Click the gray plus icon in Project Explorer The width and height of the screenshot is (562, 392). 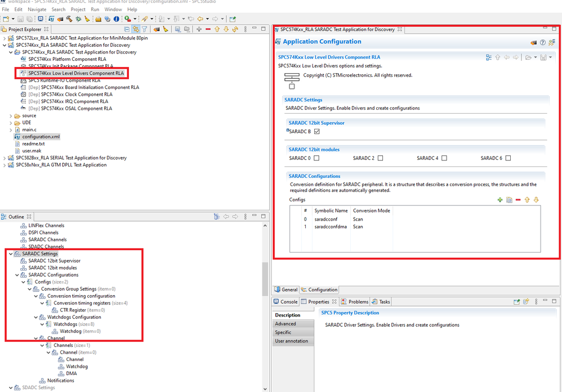pos(199,29)
